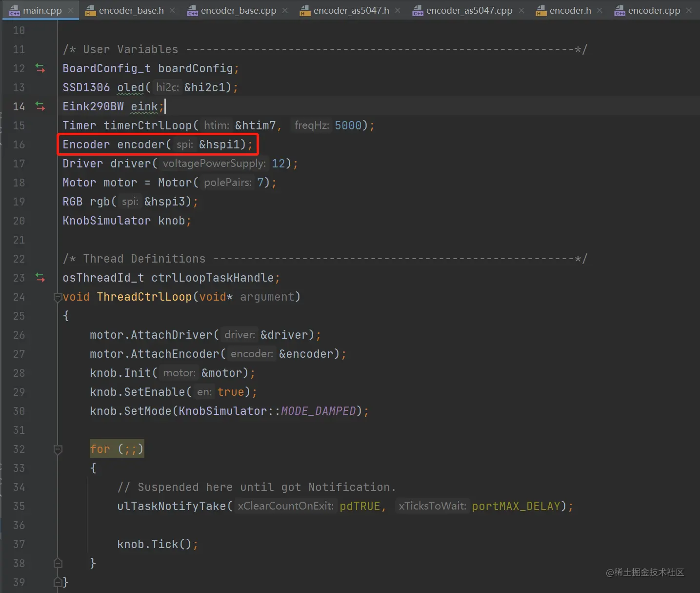Click line number 16 in the gutter
The height and width of the screenshot is (593, 700).
coord(19,144)
